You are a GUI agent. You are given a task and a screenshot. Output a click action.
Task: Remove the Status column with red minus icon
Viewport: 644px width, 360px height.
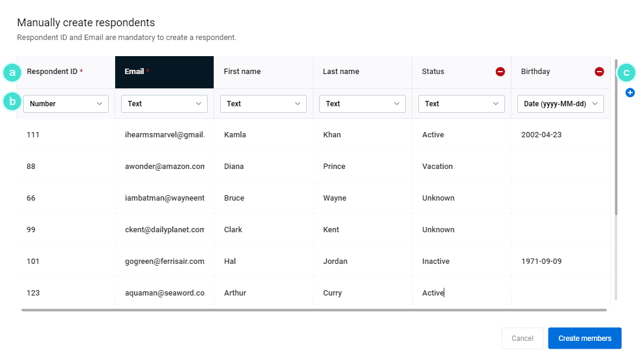(500, 72)
